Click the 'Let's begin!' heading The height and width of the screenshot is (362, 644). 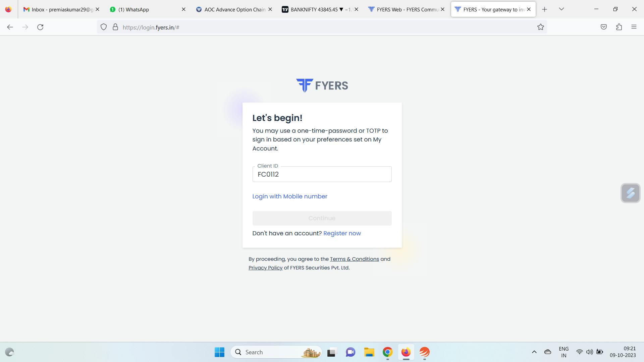tap(277, 118)
